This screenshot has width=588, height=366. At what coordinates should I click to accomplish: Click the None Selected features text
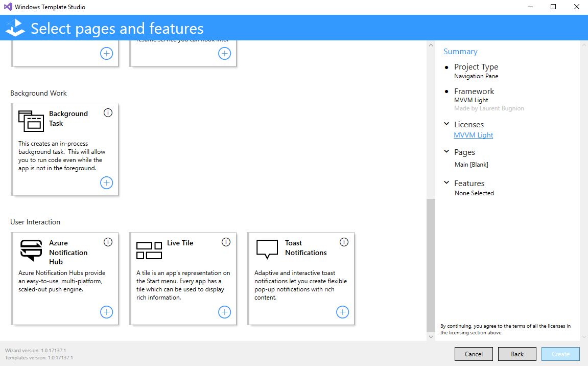pyautogui.click(x=475, y=193)
